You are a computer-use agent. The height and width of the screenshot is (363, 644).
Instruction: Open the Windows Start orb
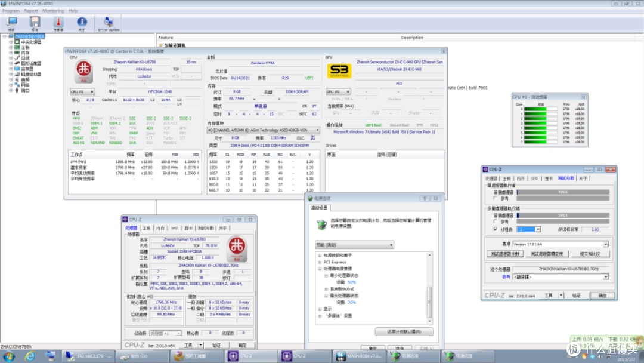pyautogui.click(x=8, y=356)
